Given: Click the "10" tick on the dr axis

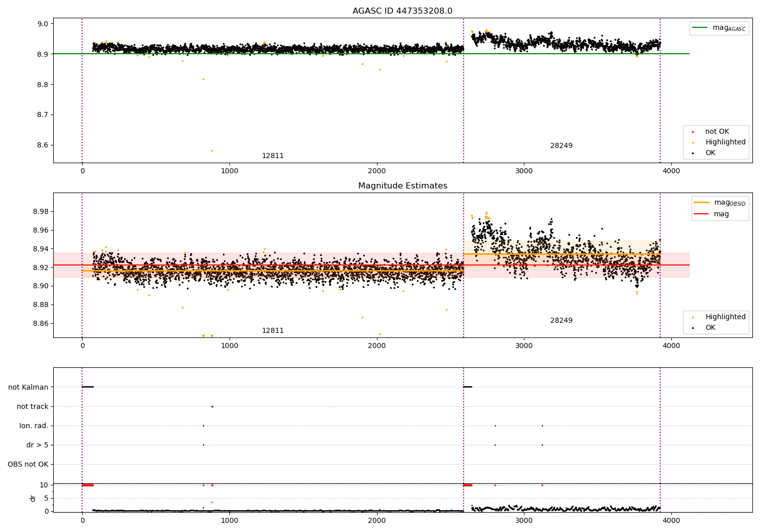Looking at the screenshot, I should tap(44, 485).
